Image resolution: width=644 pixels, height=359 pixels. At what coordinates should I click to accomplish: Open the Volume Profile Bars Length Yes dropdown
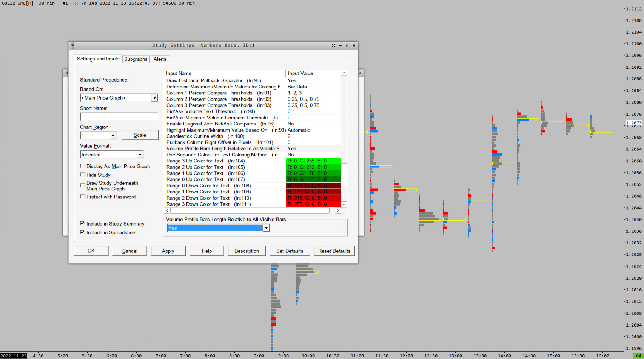(266, 228)
